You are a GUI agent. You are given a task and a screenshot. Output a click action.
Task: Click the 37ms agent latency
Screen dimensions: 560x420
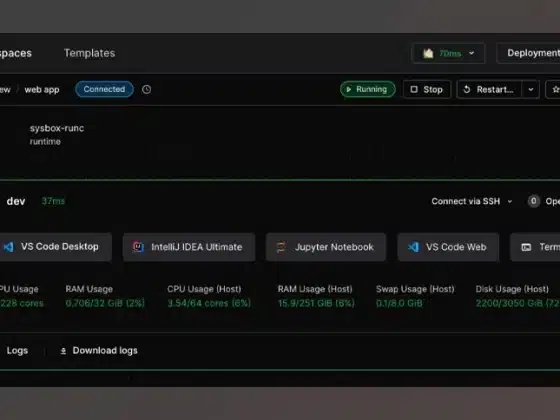coord(53,201)
